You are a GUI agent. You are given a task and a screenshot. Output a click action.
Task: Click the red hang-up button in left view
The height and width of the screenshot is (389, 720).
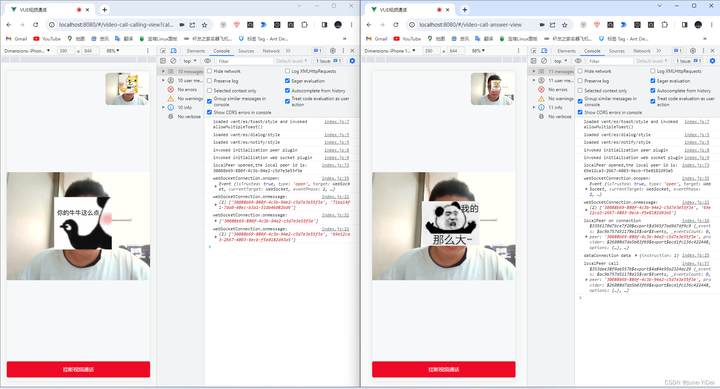[x=78, y=369]
